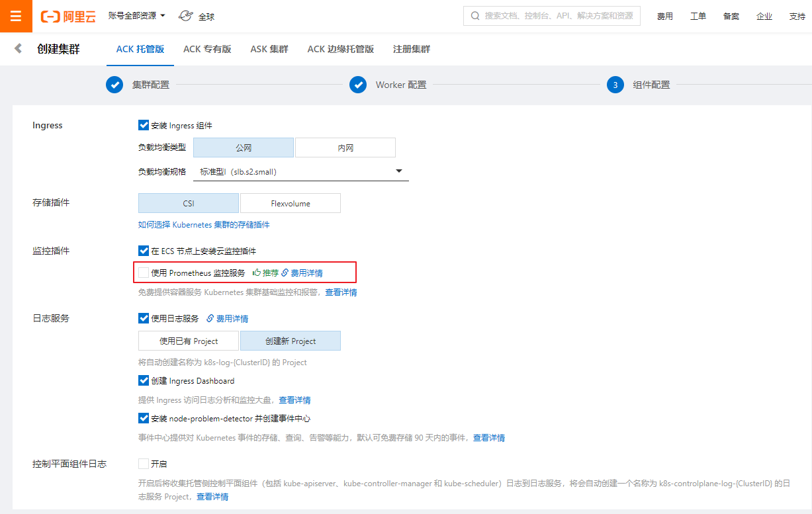Uncheck 安装 Ingress 组件
The image size is (812, 514).
tap(144, 125)
